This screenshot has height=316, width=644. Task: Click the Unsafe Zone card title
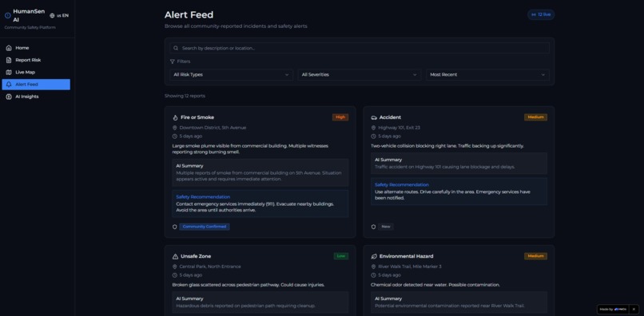coord(196,256)
